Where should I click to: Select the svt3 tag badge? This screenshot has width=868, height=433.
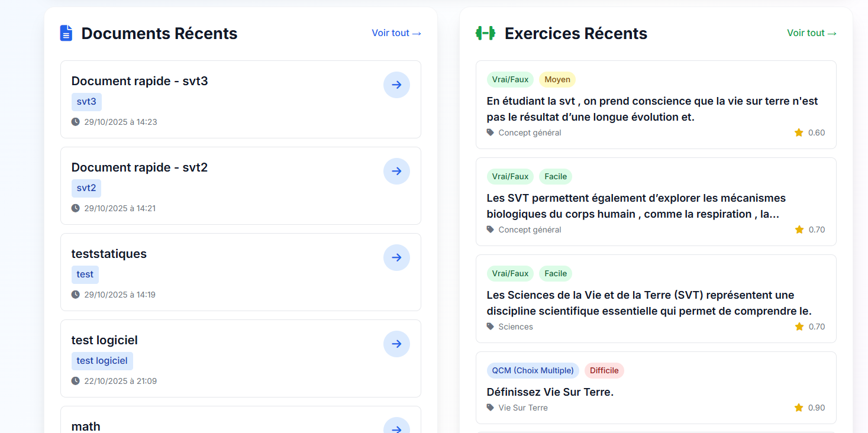click(86, 102)
